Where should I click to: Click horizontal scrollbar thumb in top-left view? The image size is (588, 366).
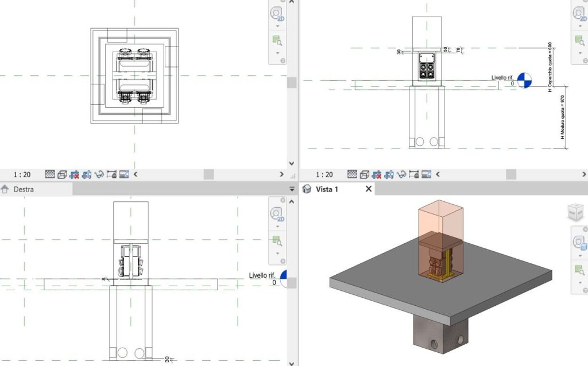pyautogui.click(x=208, y=174)
